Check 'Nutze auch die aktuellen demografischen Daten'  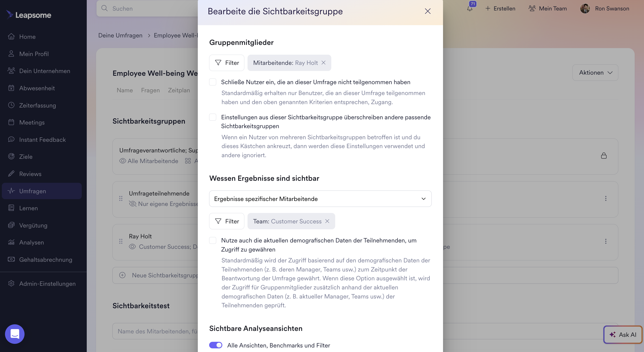pyautogui.click(x=213, y=240)
